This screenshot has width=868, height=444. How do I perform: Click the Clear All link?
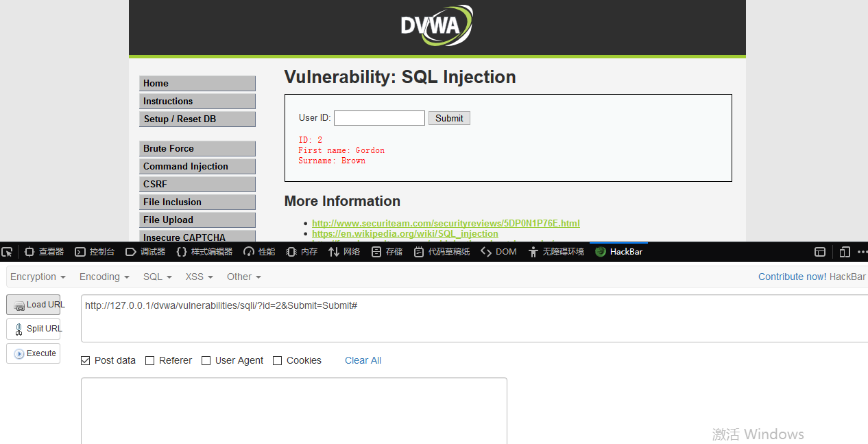(363, 360)
